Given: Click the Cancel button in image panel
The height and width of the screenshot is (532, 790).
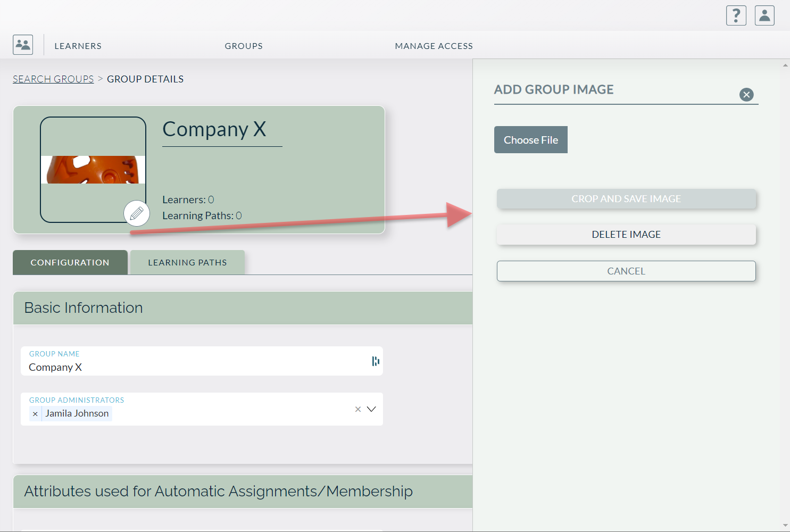Looking at the screenshot, I should pyautogui.click(x=626, y=271).
